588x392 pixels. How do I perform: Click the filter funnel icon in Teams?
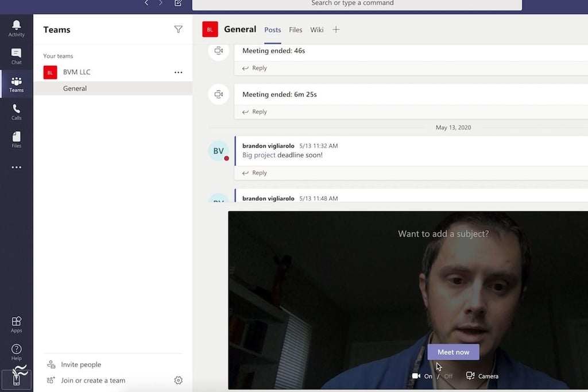click(x=178, y=29)
